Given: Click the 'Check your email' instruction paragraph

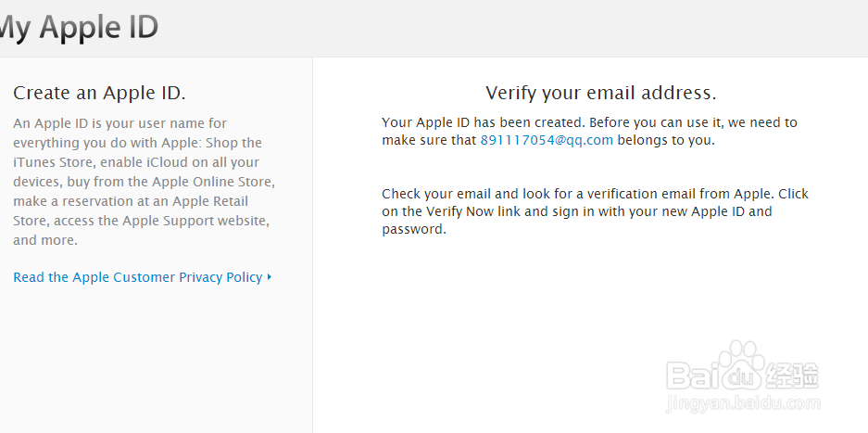Looking at the screenshot, I should pos(595,211).
